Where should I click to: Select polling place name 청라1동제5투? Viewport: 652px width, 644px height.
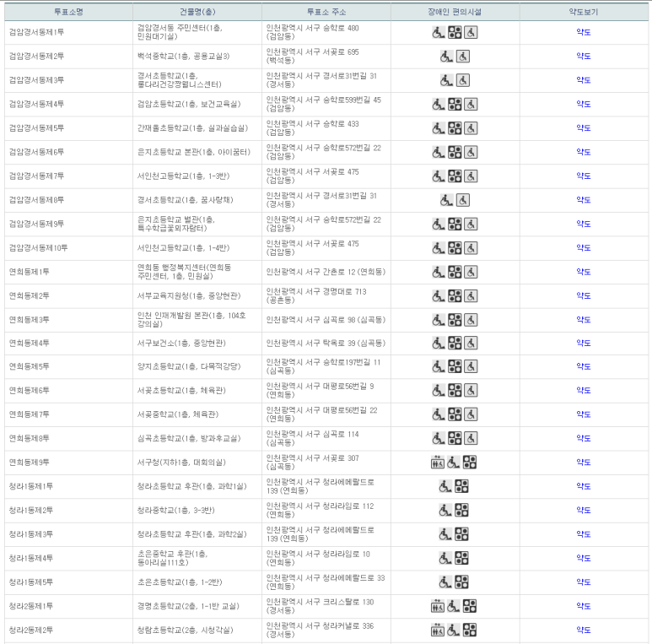(x=31, y=582)
